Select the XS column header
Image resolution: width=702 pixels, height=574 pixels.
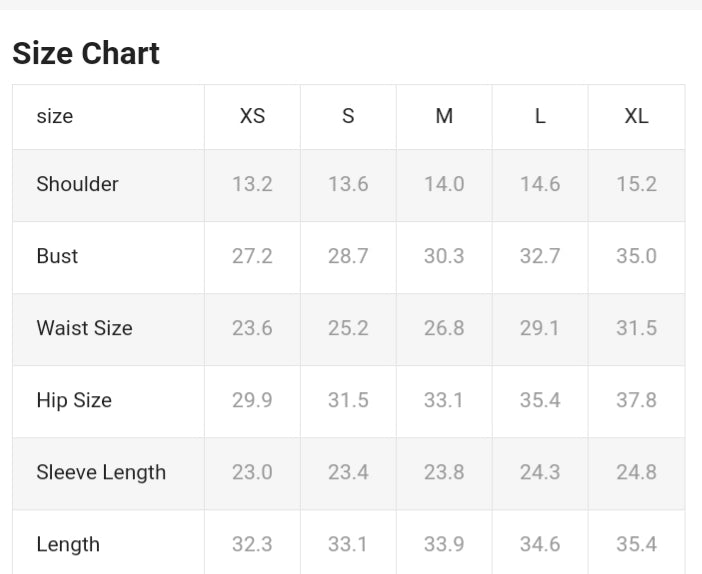pos(252,116)
